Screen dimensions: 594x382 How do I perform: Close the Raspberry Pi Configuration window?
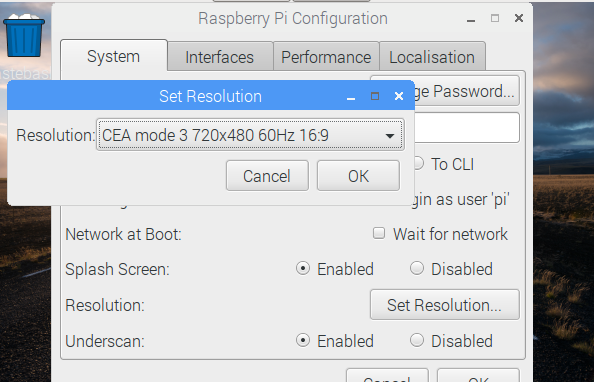pos(519,18)
